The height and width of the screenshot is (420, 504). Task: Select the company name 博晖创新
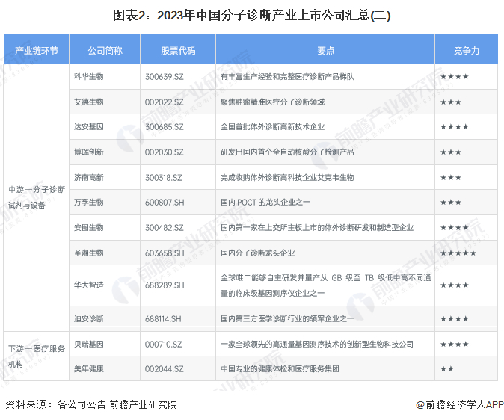pos(89,152)
